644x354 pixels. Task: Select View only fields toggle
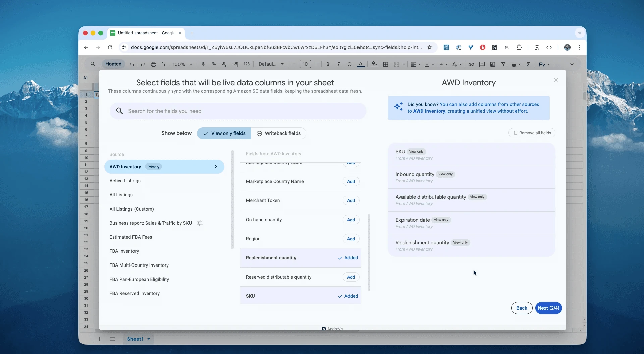[x=224, y=133]
